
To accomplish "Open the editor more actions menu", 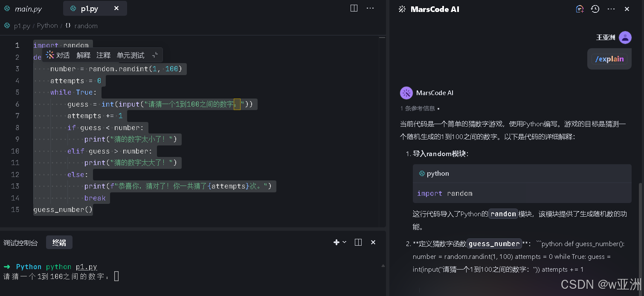I will (370, 8).
